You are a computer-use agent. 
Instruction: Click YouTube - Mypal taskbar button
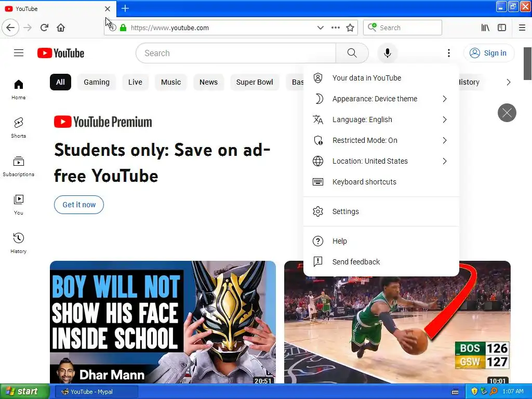[x=96, y=392]
